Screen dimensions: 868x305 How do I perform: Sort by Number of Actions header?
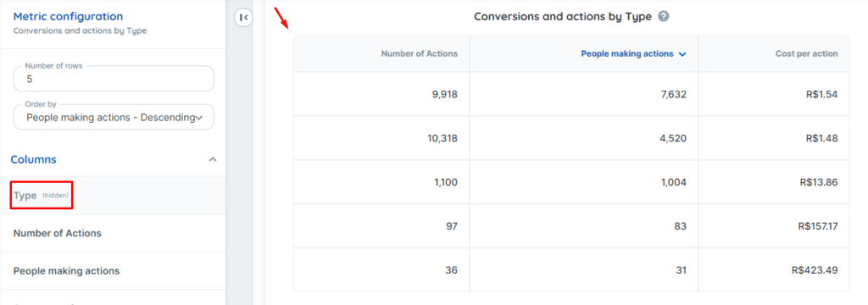tap(419, 53)
